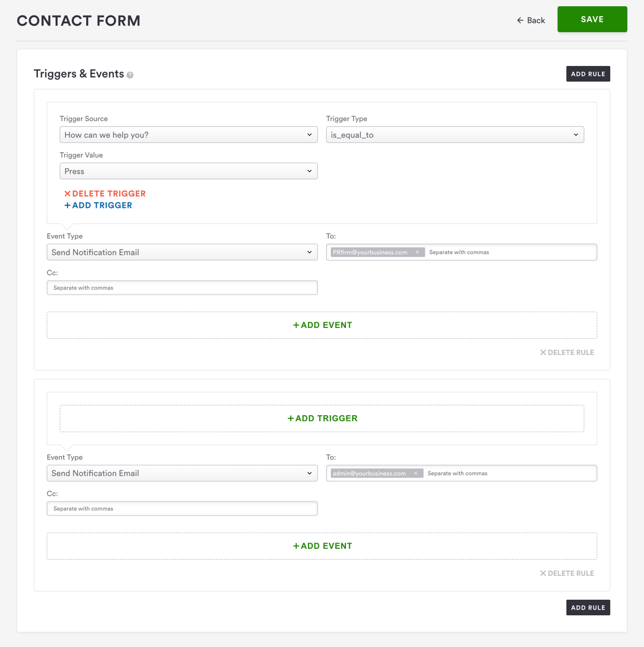Add an event to the second rule
644x647 pixels.
(x=322, y=546)
